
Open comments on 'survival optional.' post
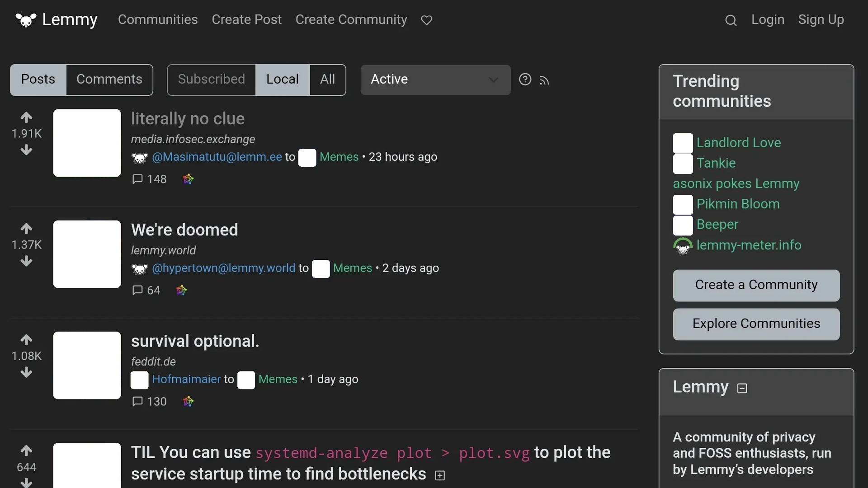tap(149, 401)
